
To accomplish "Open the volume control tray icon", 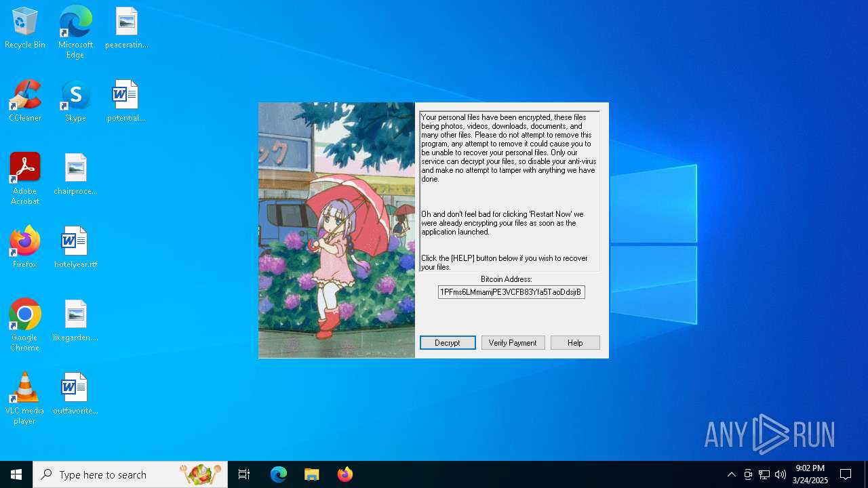I will [x=781, y=474].
